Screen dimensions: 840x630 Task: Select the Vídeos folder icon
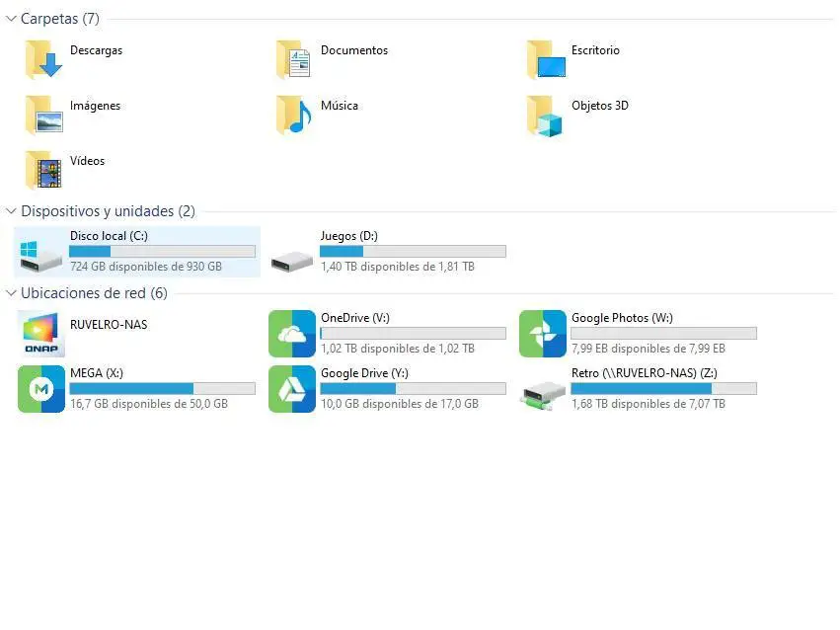pyautogui.click(x=43, y=170)
